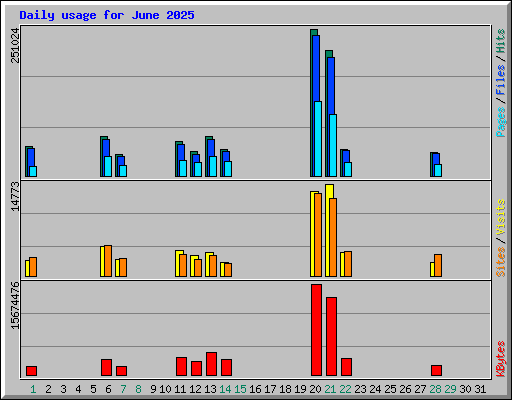Click the 'Daily usage for June 2025' title

[x=107, y=15]
